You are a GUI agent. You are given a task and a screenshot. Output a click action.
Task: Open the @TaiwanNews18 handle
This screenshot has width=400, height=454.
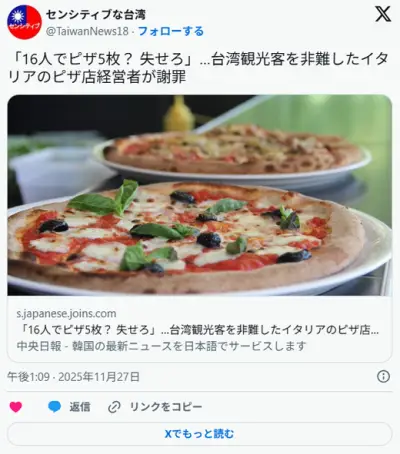[87, 31]
